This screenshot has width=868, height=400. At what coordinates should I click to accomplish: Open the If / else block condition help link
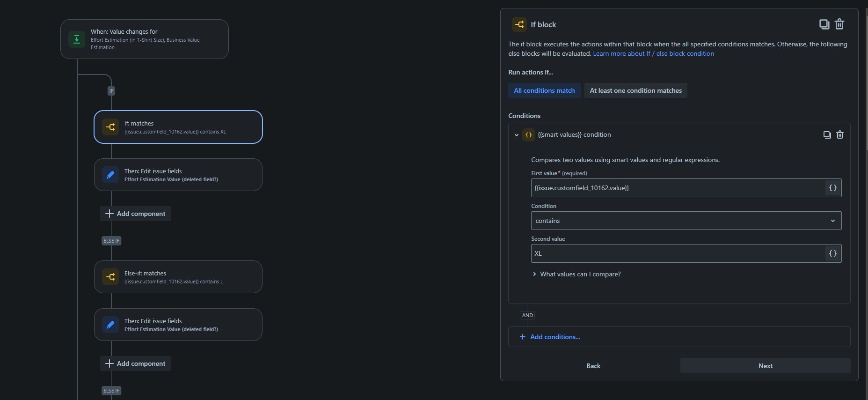(653, 53)
